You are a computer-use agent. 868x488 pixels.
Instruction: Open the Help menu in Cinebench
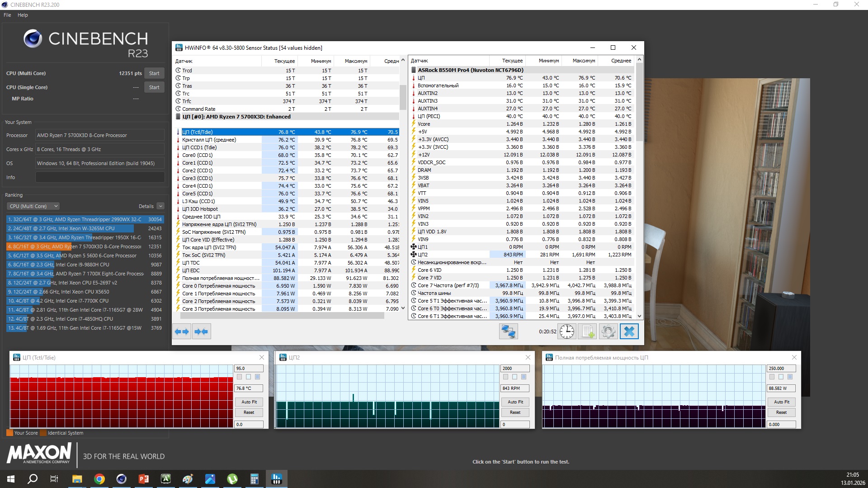(23, 15)
